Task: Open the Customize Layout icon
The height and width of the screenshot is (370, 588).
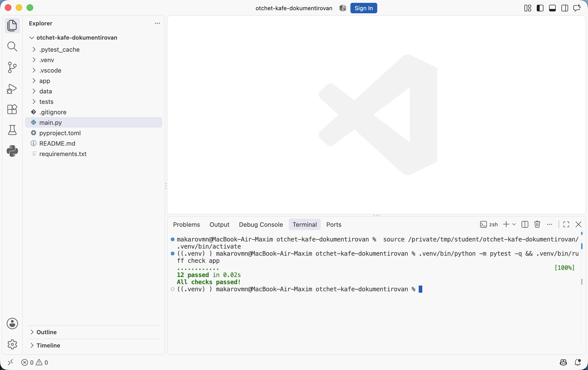Action: pos(528,8)
